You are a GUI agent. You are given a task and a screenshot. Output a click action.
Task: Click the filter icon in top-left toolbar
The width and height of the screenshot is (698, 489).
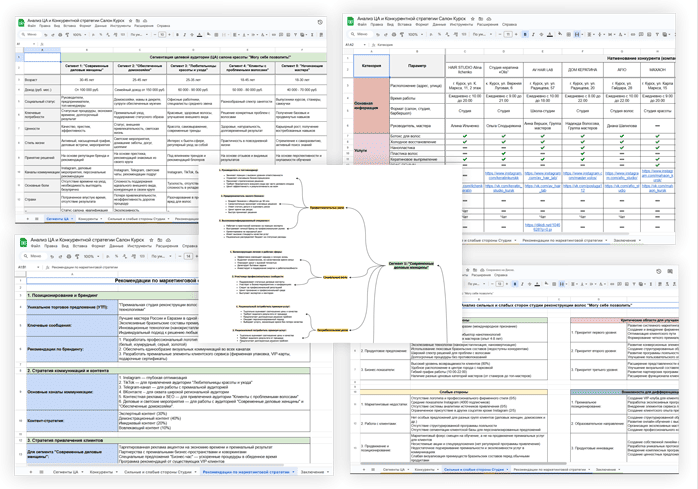point(295,35)
